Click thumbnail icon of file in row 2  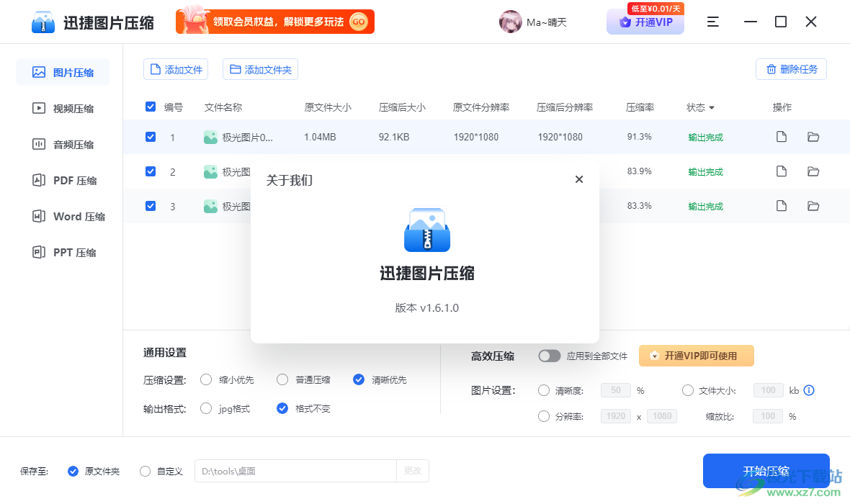click(x=210, y=172)
